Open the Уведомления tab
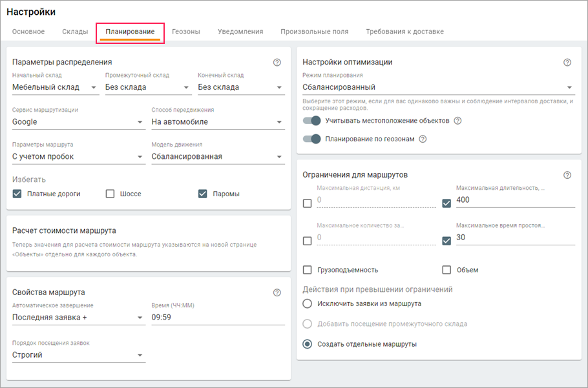The width and height of the screenshot is (588, 388). (x=240, y=32)
